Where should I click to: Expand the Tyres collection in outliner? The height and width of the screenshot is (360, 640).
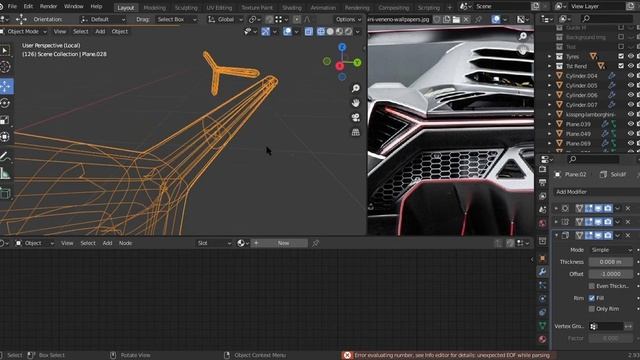tap(549, 56)
